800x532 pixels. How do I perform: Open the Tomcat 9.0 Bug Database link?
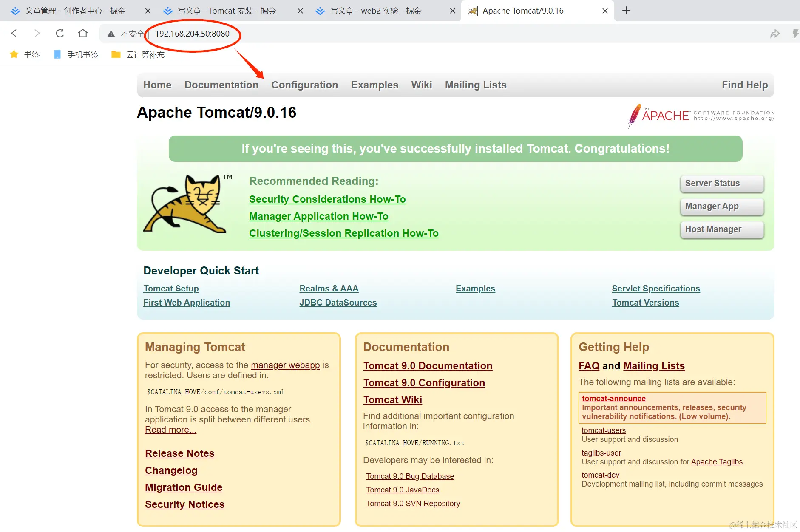[x=410, y=476]
